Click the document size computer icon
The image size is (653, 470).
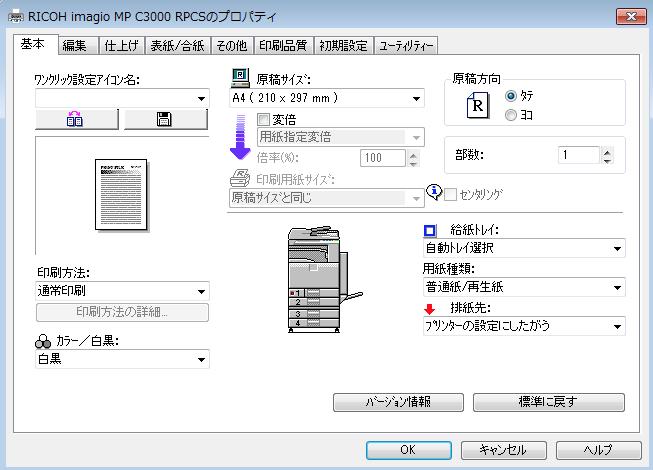click(240, 77)
